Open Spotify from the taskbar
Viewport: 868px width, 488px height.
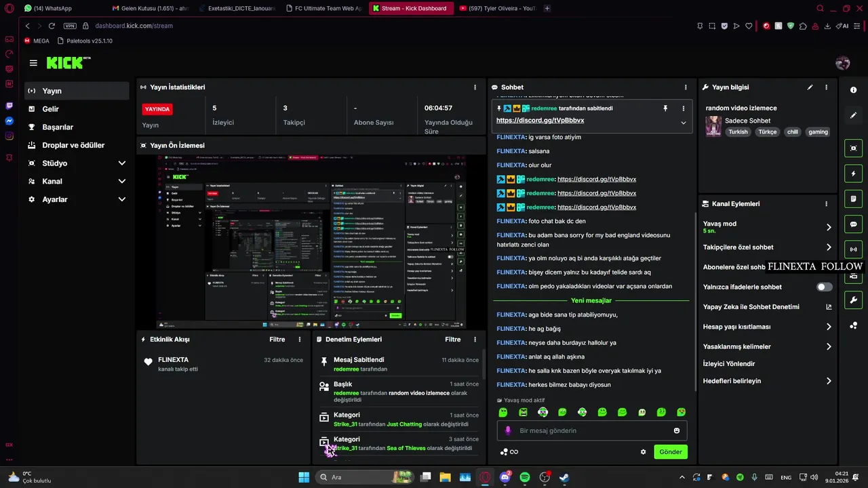524,477
